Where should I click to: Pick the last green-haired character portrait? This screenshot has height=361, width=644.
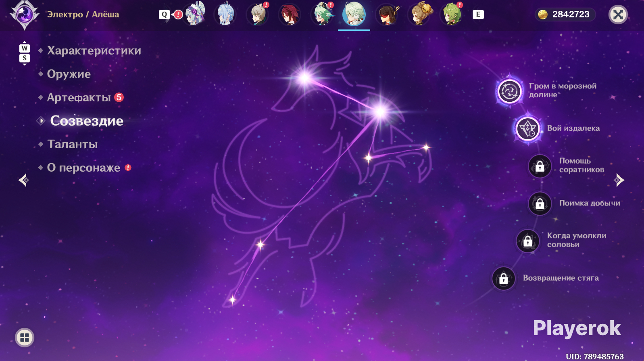(452, 14)
